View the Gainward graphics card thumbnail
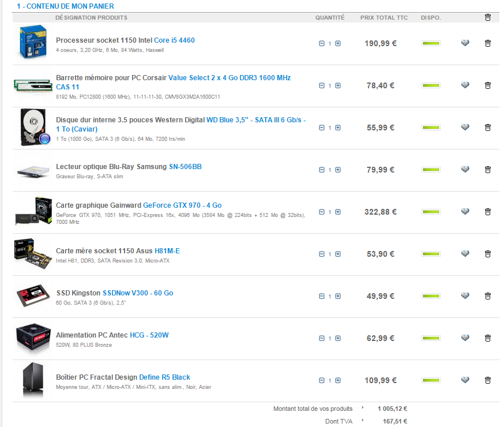Screen dimensions: 504x427 point(34,211)
